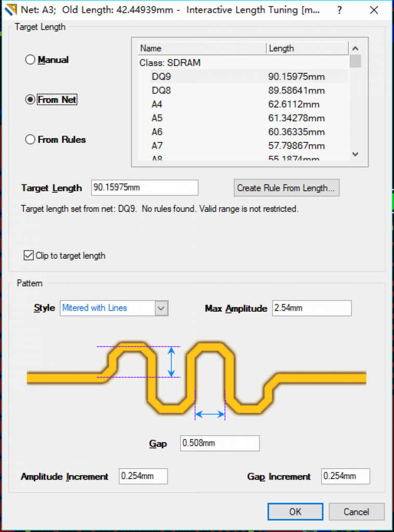Pick net A4 from SDRAM class
The width and height of the screenshot is (394, 532).
(157, 104)
